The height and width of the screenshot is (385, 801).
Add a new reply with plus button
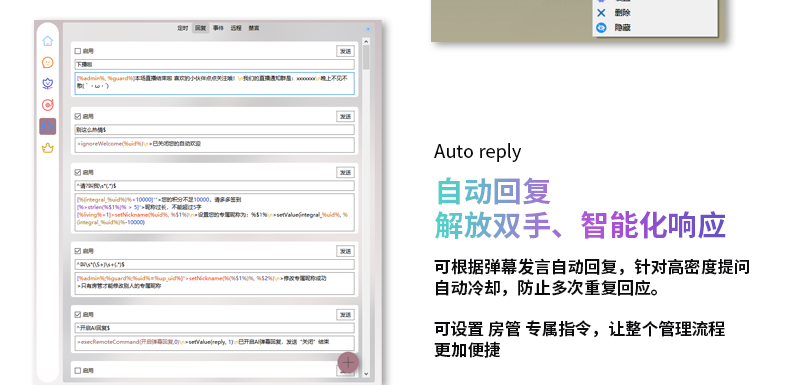[348, 363]
